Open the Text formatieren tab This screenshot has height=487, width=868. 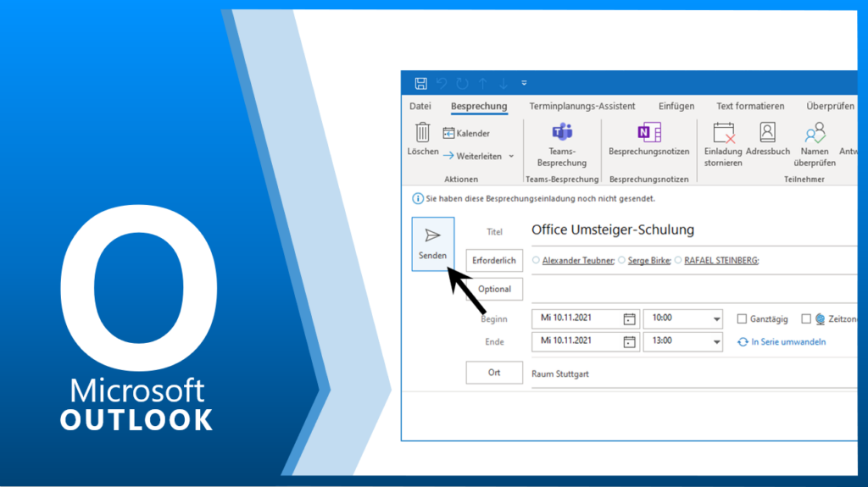tap(750, 106)
